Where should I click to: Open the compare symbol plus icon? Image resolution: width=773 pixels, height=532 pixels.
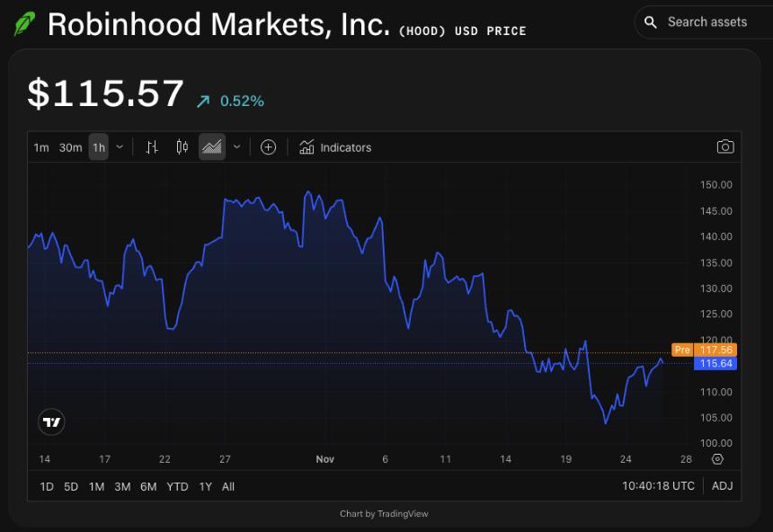pos(268,146)
